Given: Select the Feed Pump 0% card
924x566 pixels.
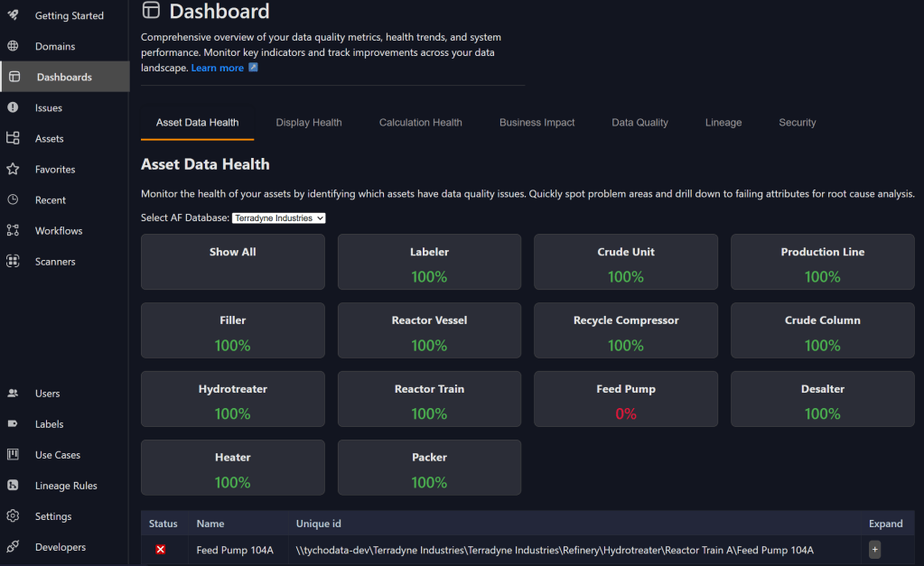Looking at the screenshot, I should 626,399.
